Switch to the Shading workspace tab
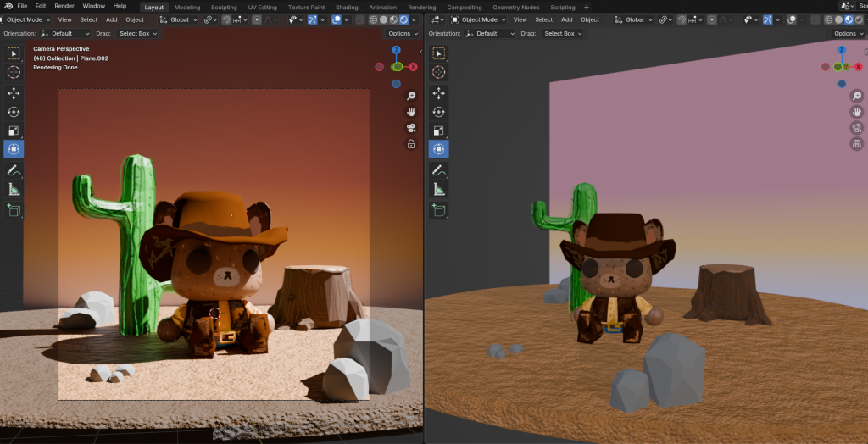 [x=347, y=7]
